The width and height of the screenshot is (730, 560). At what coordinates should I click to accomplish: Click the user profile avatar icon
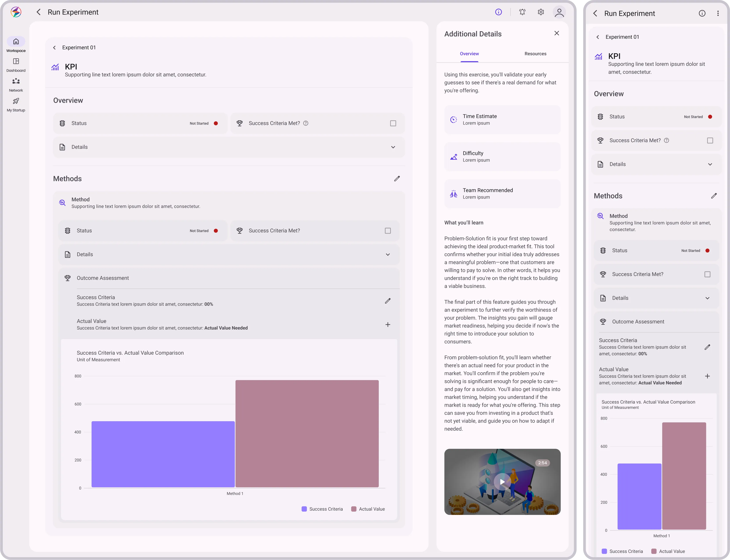click(559, 12)
